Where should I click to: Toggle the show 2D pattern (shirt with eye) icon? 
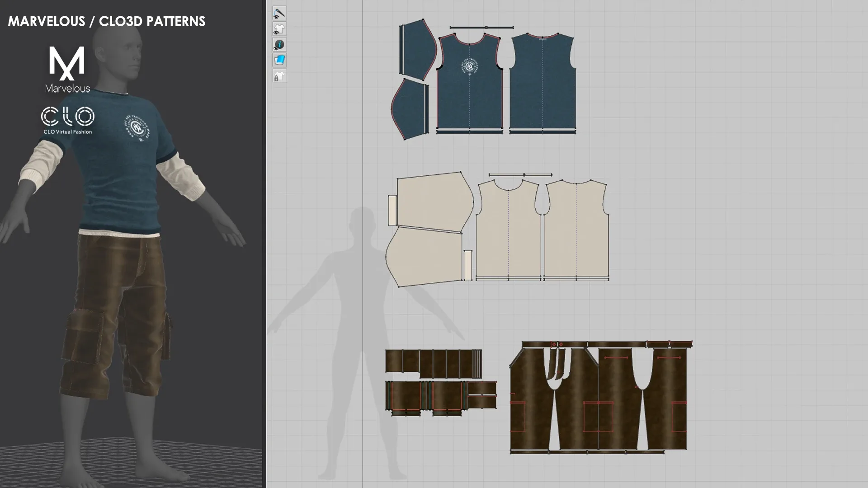[x=279, y=29]
